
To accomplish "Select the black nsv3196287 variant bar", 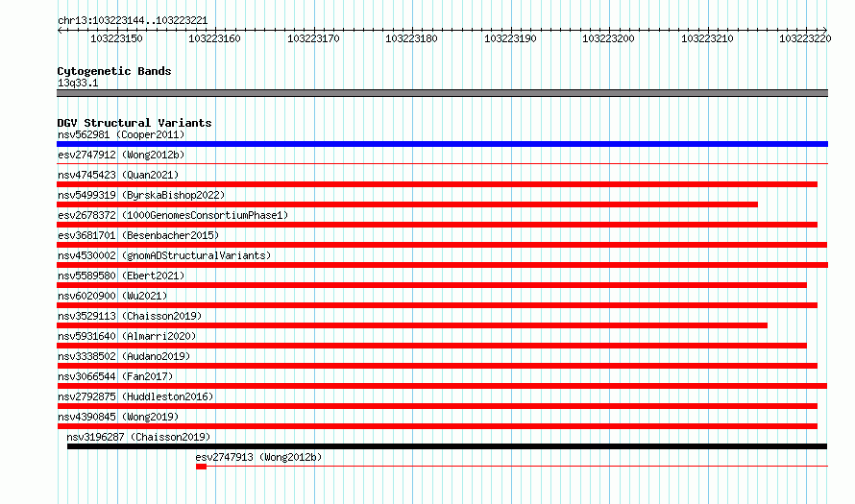I will (x=447, y=446).
